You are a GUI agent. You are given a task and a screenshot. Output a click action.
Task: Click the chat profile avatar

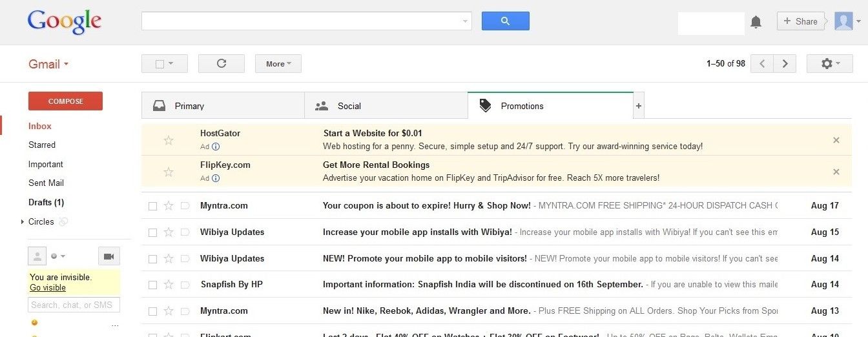[37, 256]
